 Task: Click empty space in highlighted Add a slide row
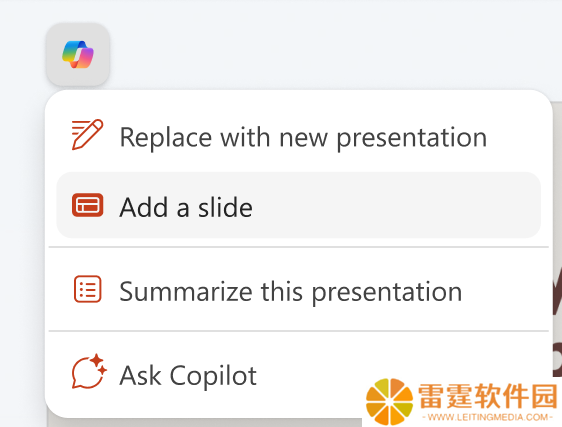(x=394, y=205)
